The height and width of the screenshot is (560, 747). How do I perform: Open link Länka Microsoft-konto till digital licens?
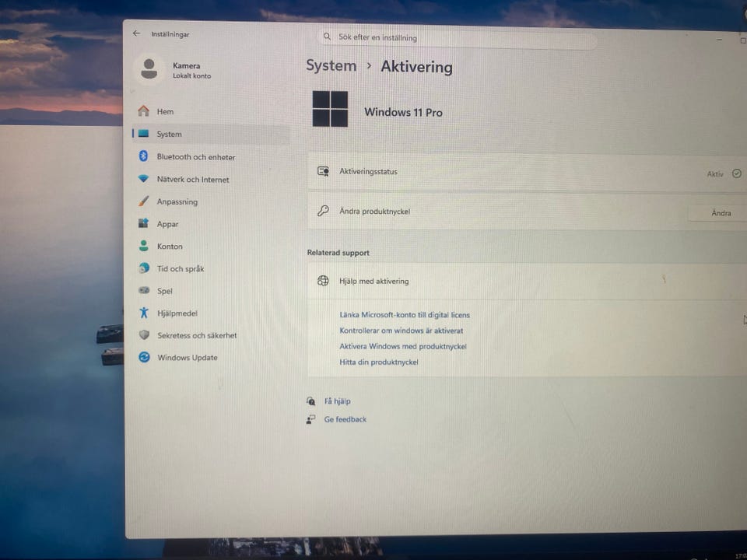point(405,315)
